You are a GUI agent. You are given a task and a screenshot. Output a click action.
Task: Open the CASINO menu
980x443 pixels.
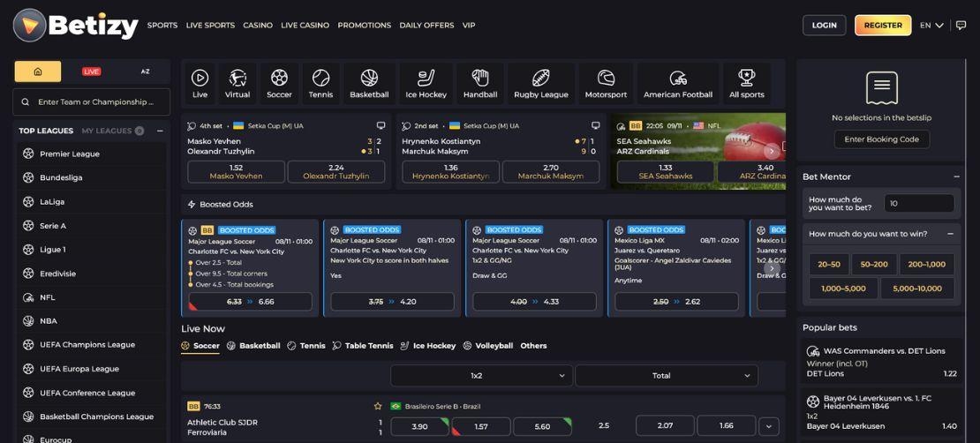pos(258,25)
